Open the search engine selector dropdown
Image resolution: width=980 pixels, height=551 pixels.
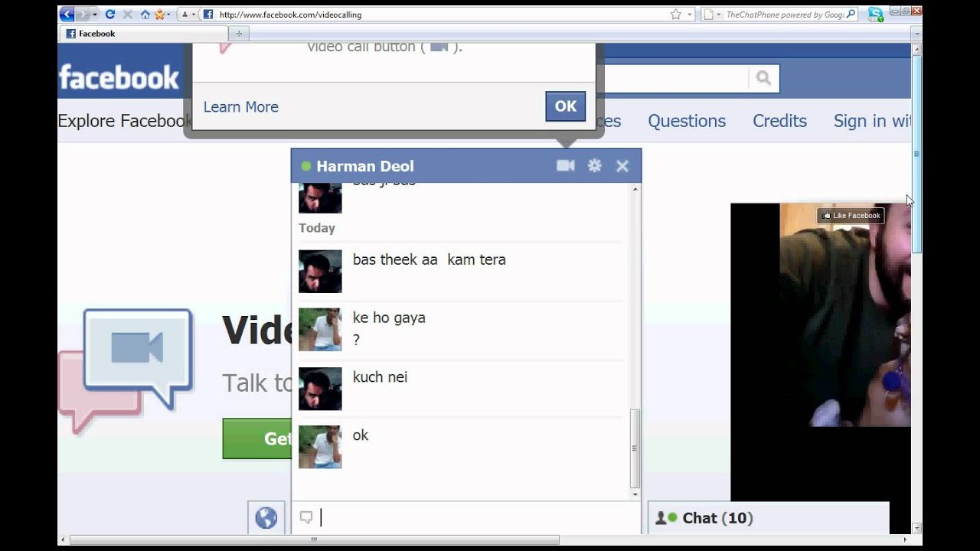click(x=712, y=14)
